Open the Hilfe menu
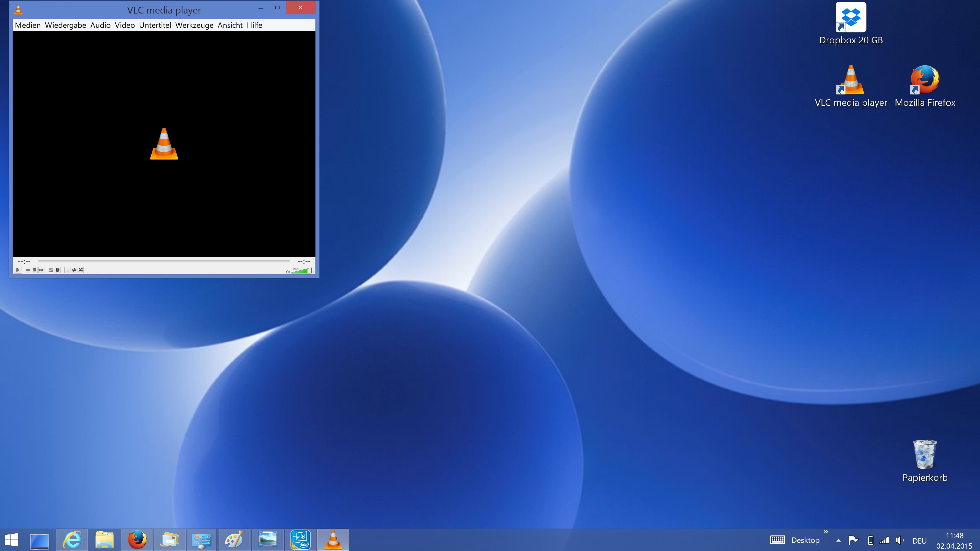 tap(254, 25)
